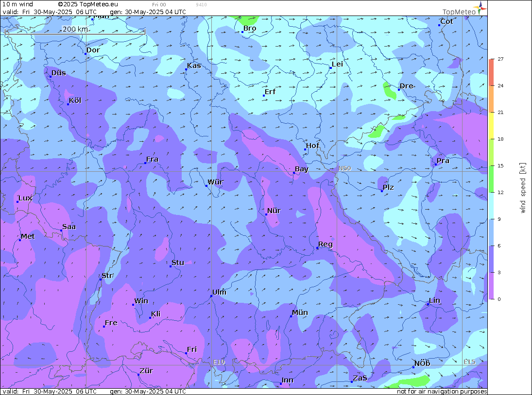Screen dimensions: 532x395
Task: Click the TopMeteo compass star logo icon
Action: point(481,7)
